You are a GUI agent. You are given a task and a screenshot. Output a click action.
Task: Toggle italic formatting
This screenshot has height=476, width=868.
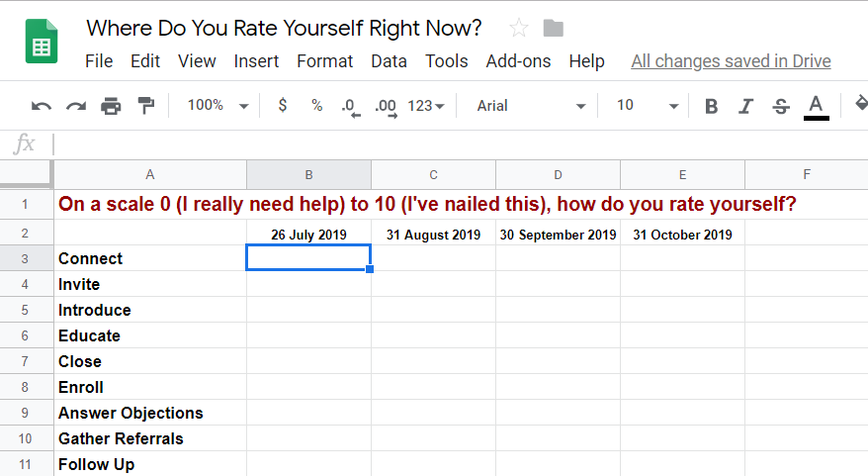[745, 106]
